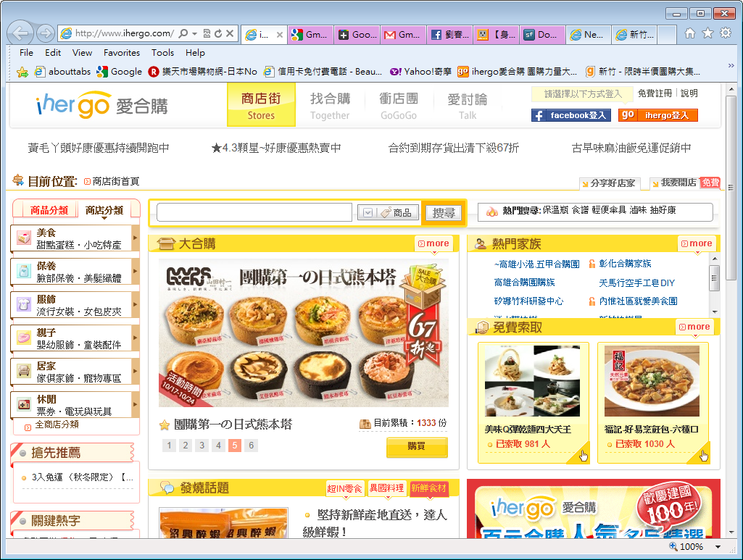
Task: Click the 我要開店 link
Action: pos(678,183)
